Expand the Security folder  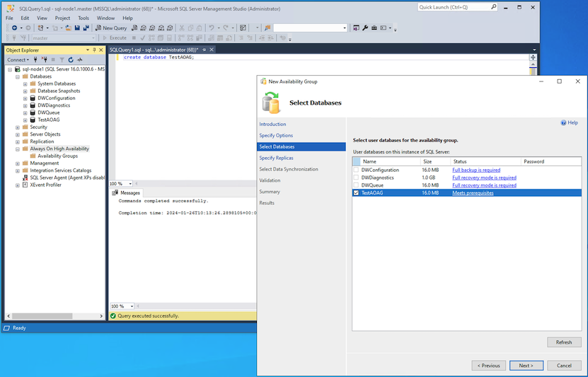(x=18, y=127)
